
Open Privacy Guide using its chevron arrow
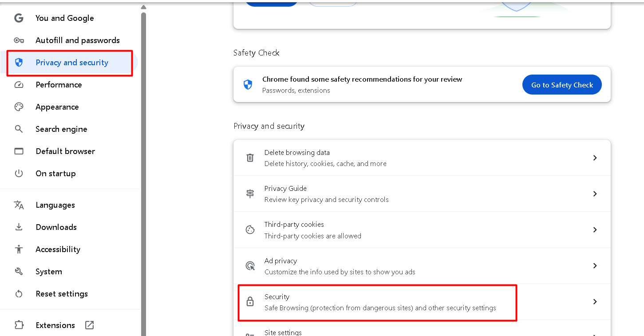pyautogui.click(x=595, y=194)
